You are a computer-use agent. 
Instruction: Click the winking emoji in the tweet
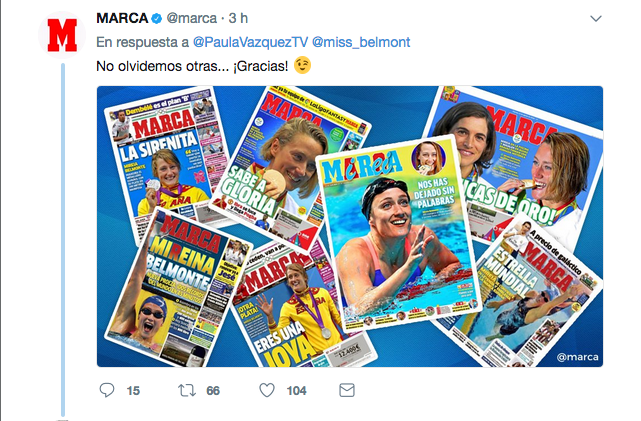[x=302, y=65]
